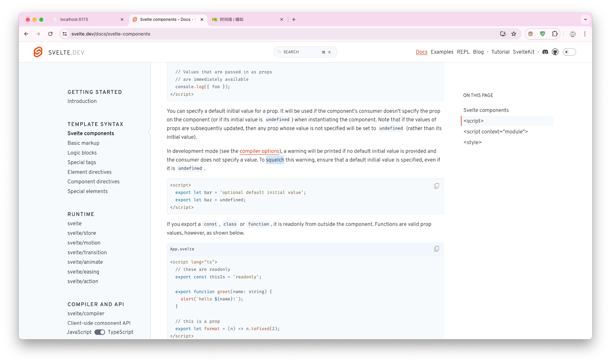
Task: Copy the App.svelte code block
Action: (436, 249)
